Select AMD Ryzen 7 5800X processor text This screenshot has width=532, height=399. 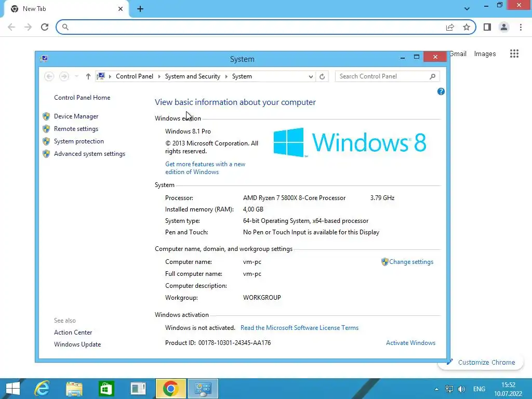click(294, 198)
